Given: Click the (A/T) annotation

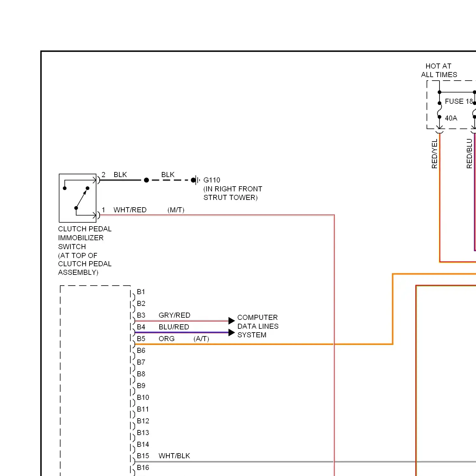Looking at the screenshot, I should (201, 339).
